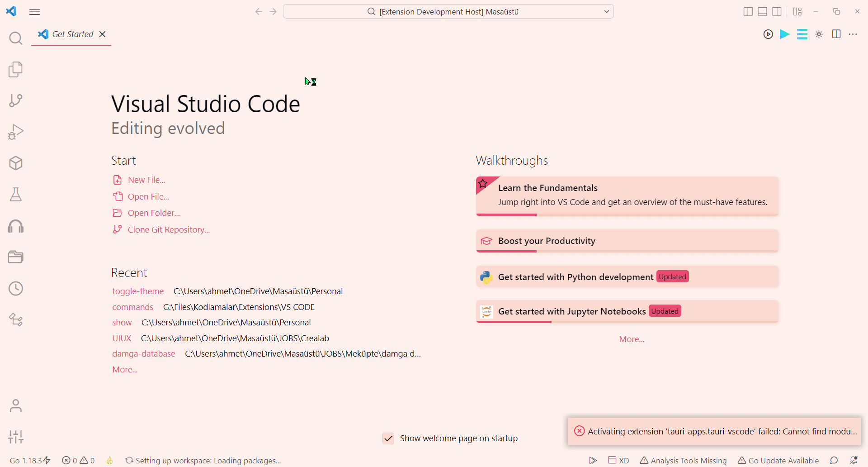
Task: Click the Open File link
Action: (148, 197)
